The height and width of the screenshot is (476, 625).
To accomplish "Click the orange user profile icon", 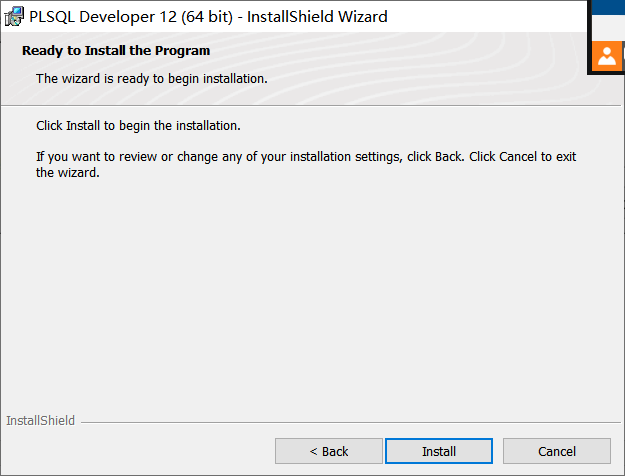I will point(607,57).
